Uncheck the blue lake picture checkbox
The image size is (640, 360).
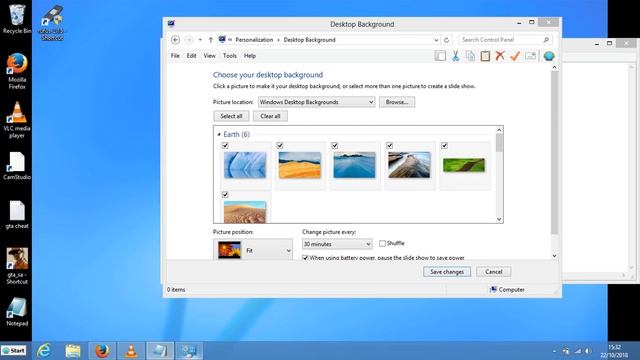(335, 146)
